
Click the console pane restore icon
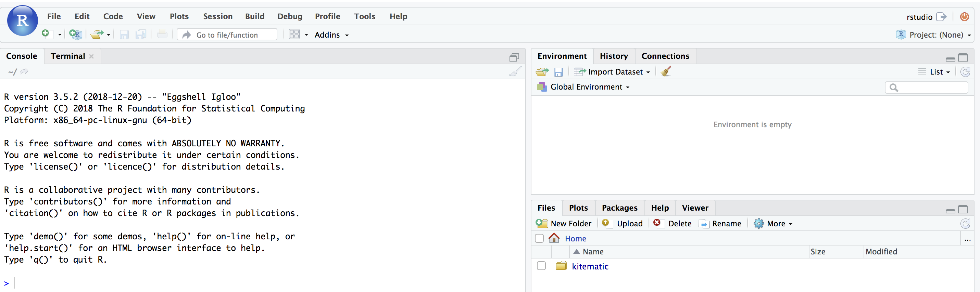point(514,57)
